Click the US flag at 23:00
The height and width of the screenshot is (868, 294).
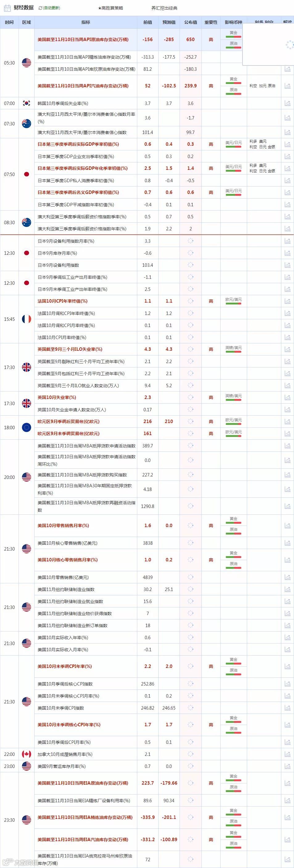27,766
